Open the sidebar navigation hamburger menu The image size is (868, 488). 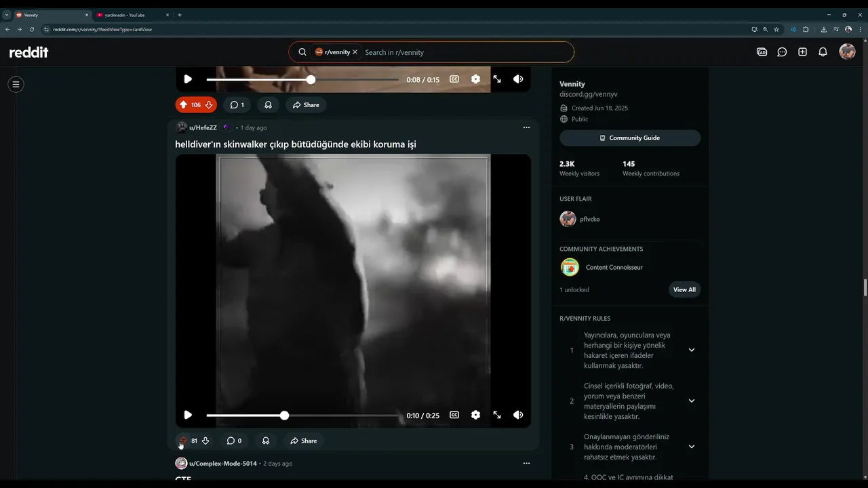[16, 85]
